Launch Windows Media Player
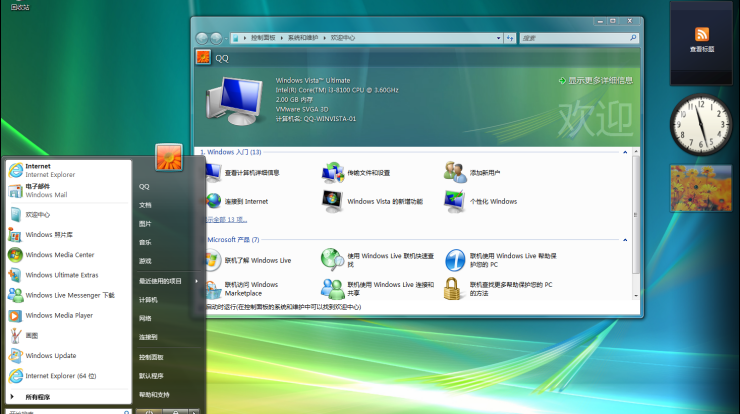740x414 pixels. [68, 315]
